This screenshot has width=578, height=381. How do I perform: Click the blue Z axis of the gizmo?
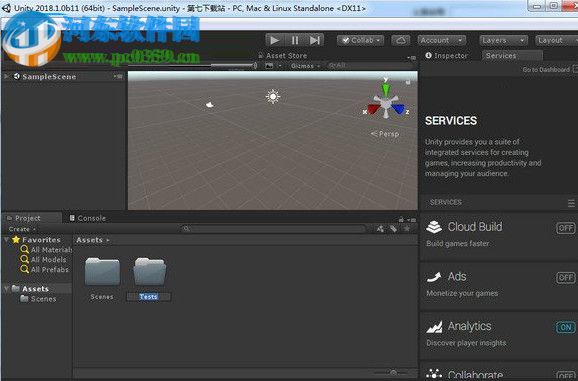click(x=399, y=109)
